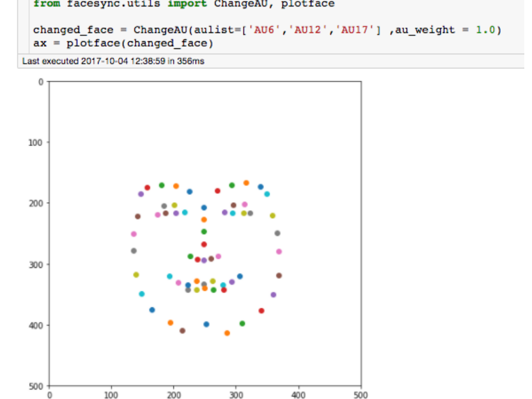The height and width of the screenshot is (399, 532).
Task: Click the x-axis tick label 200
Action: tap(174, 395)
